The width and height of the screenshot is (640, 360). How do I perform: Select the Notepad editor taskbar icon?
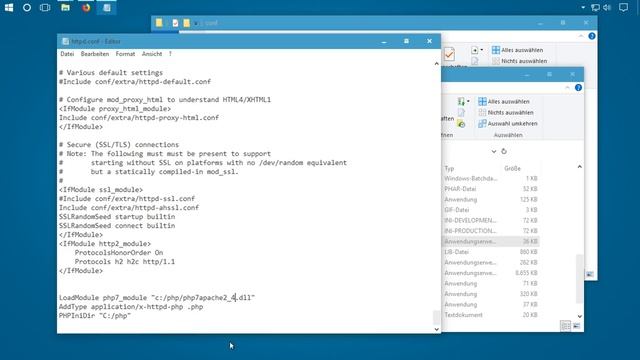pyautogui.click(x=107, y=7)
